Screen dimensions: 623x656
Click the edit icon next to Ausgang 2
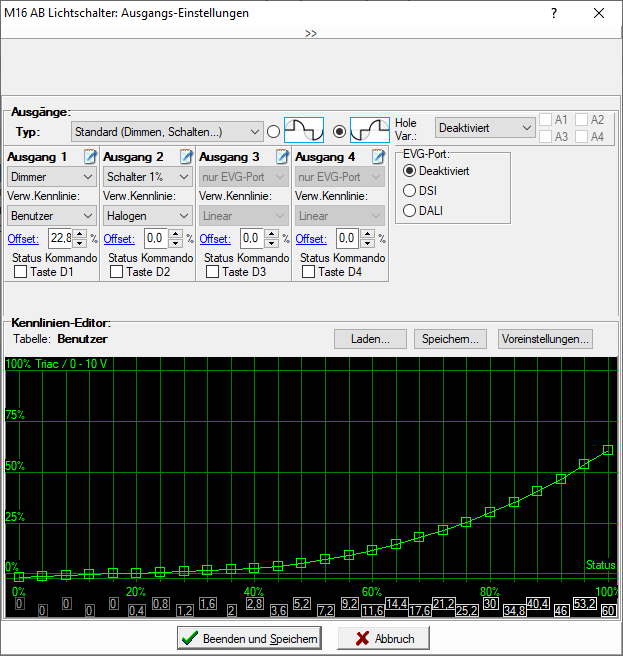click(186, 157)
